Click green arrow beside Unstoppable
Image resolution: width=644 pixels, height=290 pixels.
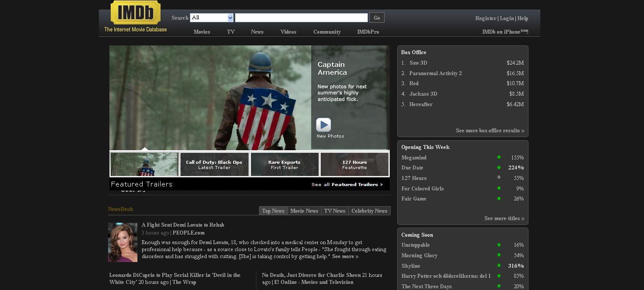(x=499, y=245)
